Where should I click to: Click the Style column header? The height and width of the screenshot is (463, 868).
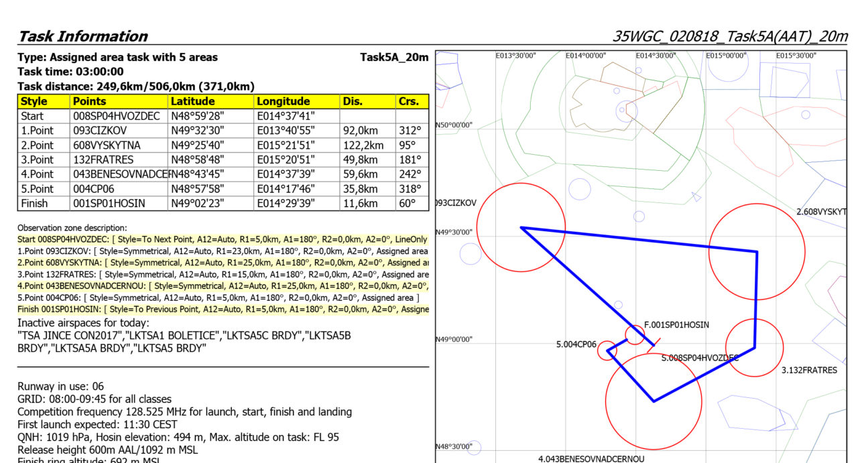tap(34, 101)
